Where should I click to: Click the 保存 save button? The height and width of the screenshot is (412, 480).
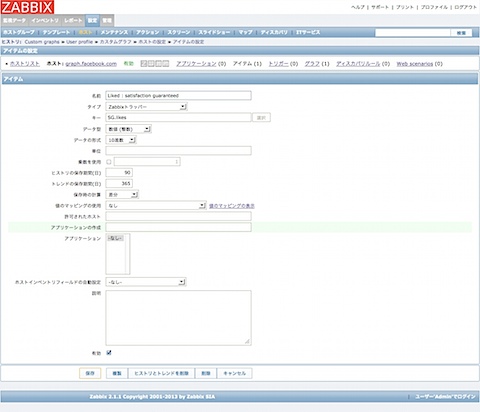pyautogui.click(x=90, y=373)
